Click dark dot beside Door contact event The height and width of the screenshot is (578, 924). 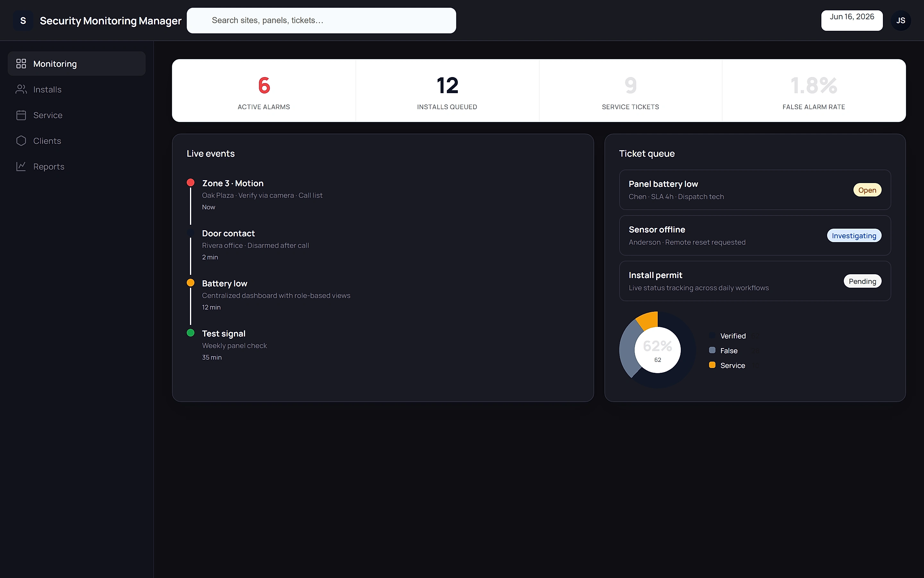tap(191, 232)
